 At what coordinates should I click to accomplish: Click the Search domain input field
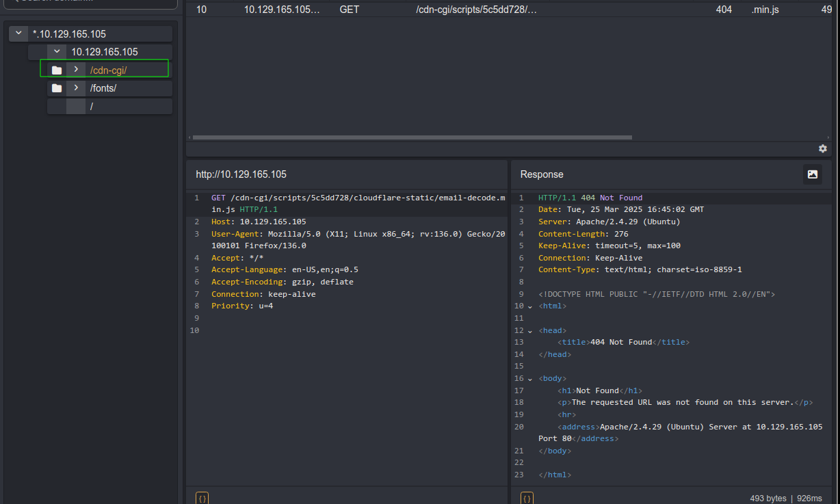(91, 3)
